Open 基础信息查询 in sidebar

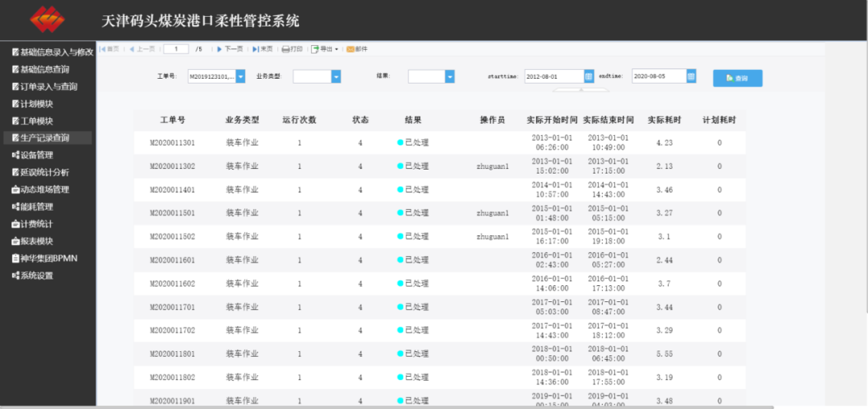coord(40,70)
